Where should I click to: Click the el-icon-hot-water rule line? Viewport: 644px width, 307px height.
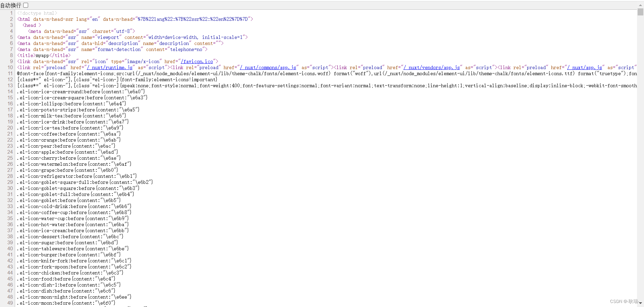73,224
